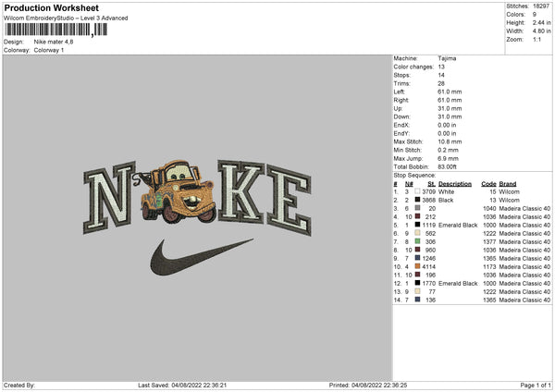Screen dimensions: 555x392
Task: Click the stitch count '1246' in stop 9
Action: 428,258
